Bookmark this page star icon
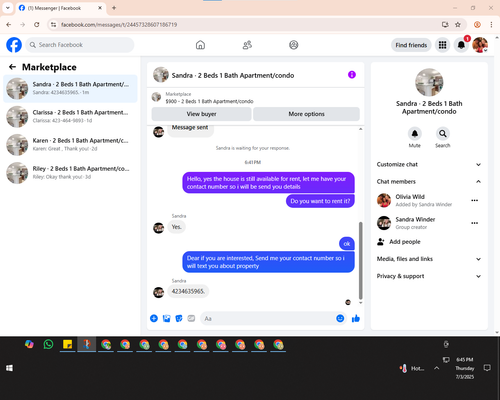500x400 pixels. pyautogui.click(x=458, y=24)
